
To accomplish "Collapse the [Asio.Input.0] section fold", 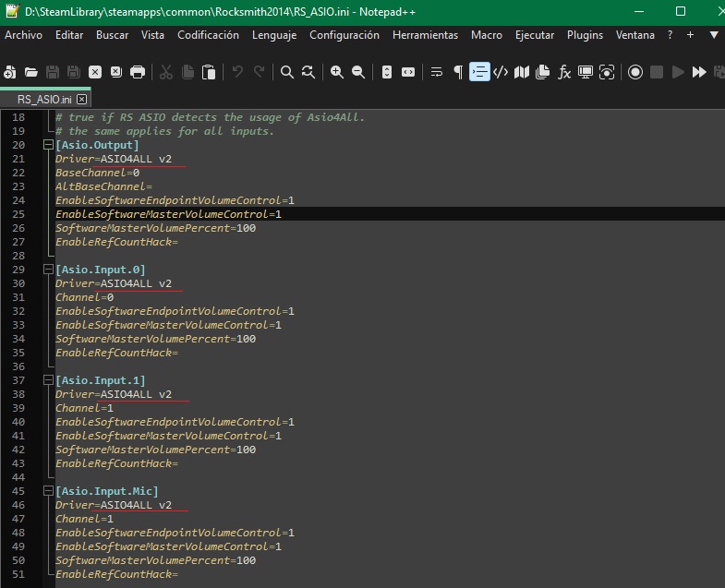I will coord(48,269).
